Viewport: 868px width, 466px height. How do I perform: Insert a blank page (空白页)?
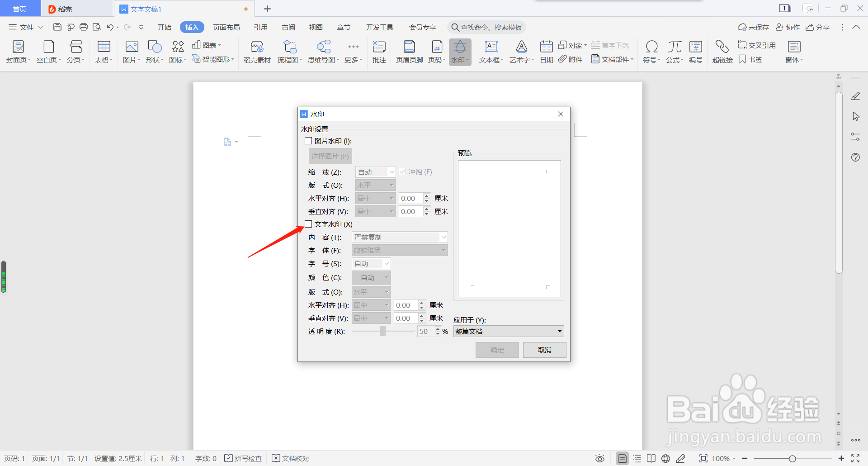pyautogui.click(x=48, y=52)
